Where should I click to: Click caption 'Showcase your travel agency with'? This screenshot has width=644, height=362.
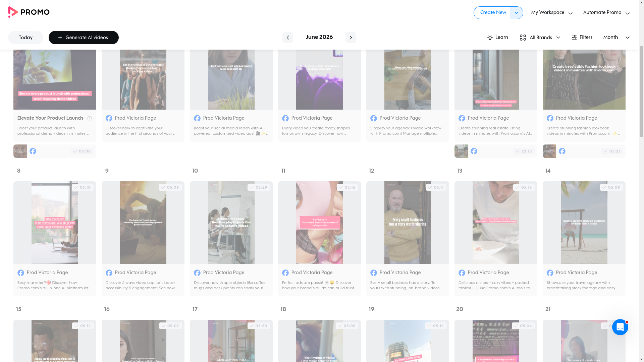pyautogui.click(x=582, y=286)
